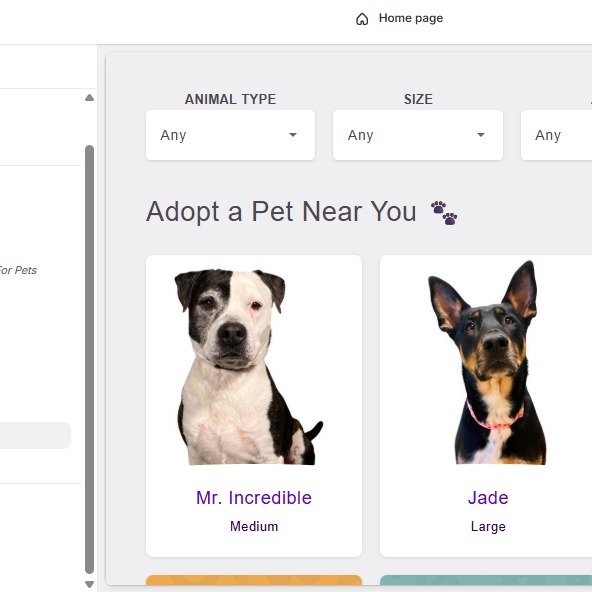Click the sidebar scroll up arrow
This screenshot has height=592, width=592.
(x=89, y=98)
